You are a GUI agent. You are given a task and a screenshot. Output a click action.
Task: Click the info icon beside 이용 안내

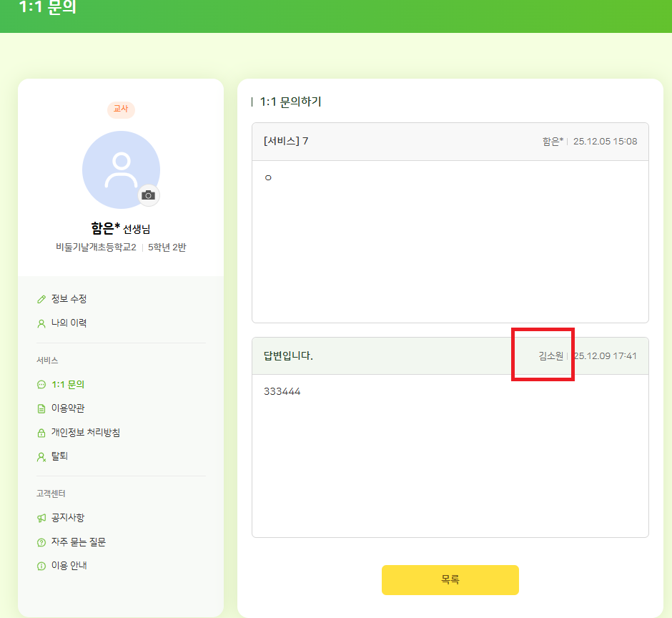41,566
